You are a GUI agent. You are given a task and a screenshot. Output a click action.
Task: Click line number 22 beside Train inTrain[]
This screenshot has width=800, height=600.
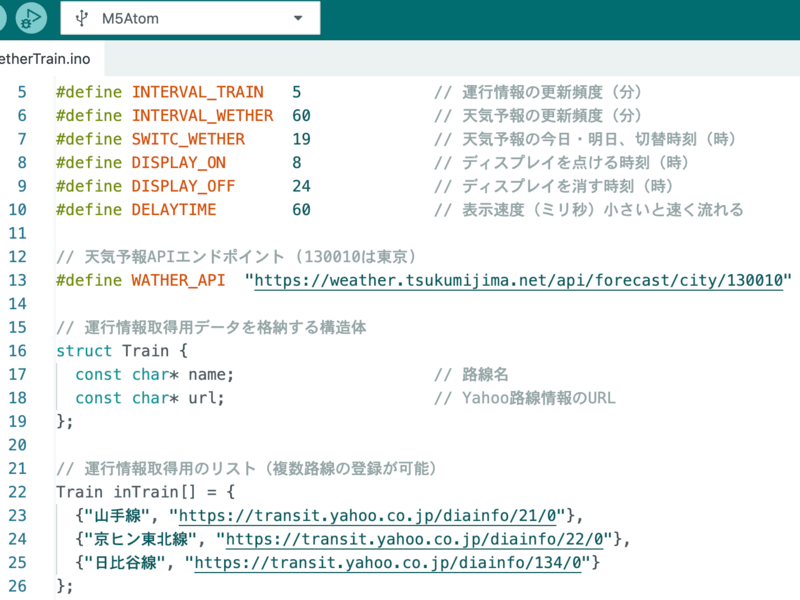[21, 491]
